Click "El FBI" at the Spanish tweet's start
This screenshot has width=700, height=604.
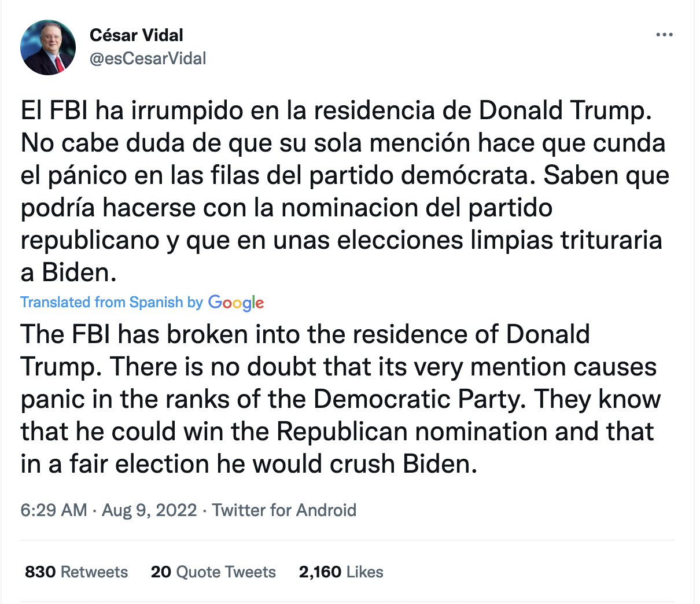pyautogui.click(x=54, y=111)
